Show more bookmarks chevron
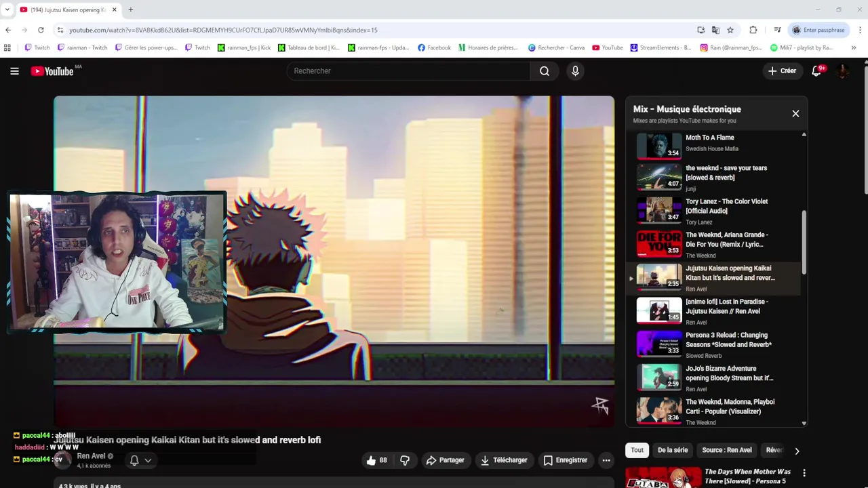The height and width of the screenshot is (488, 868). coord(853,47)
